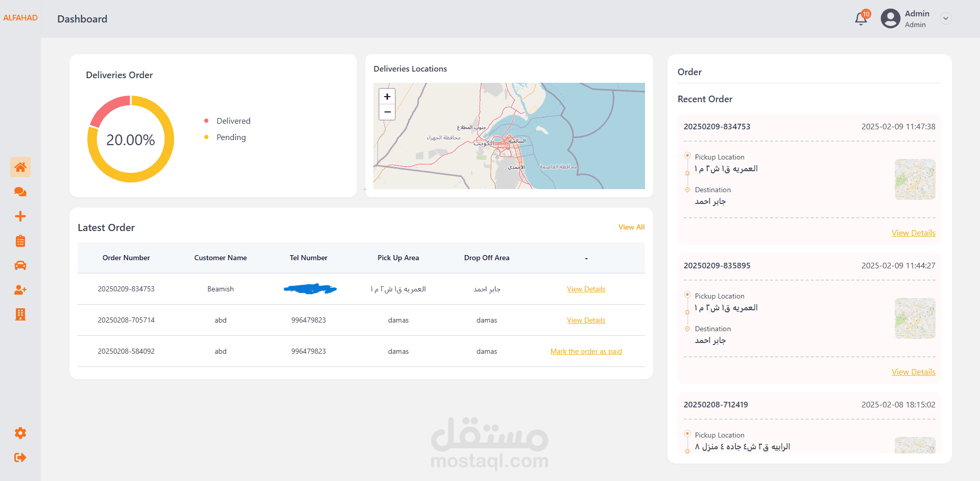Select order number 20250209-834753 table cell
980x481 pixels.
pyautogui.click(x=126, y=289)
